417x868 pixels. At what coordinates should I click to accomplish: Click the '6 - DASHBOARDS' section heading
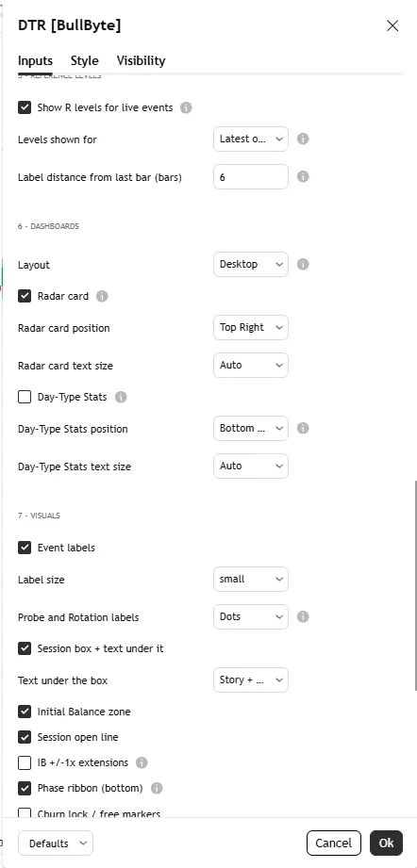click(48, 226)
